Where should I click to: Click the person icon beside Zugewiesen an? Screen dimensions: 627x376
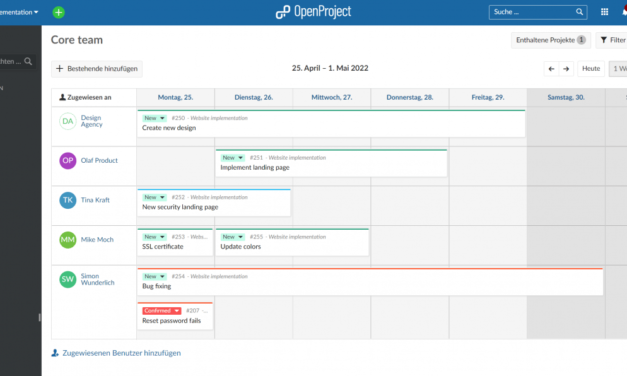62,97
